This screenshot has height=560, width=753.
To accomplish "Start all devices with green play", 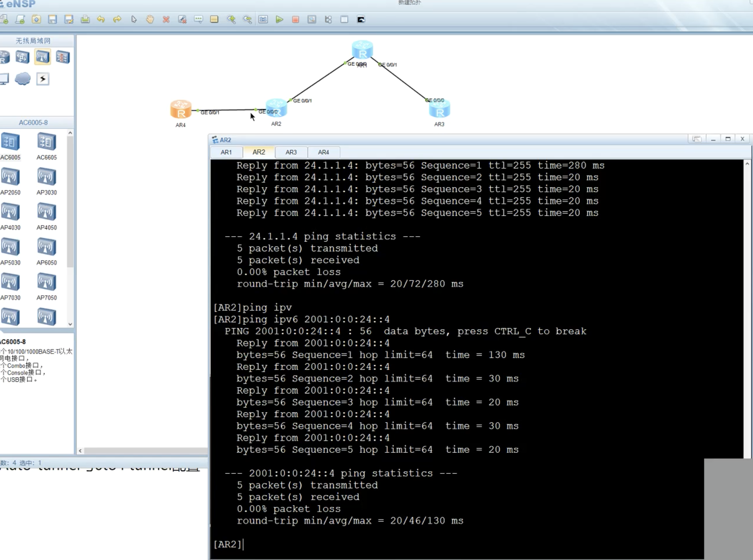I will [280, 19].
